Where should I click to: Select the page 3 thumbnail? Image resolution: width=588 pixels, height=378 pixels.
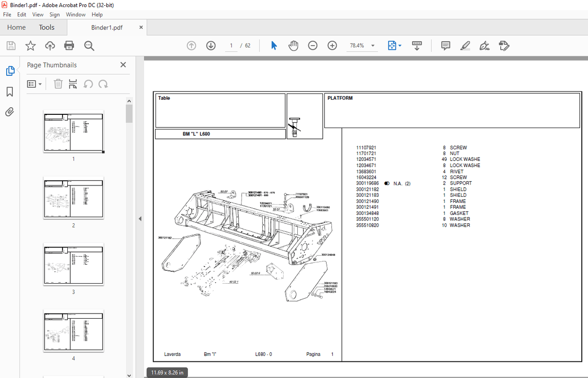coord(73,265)
